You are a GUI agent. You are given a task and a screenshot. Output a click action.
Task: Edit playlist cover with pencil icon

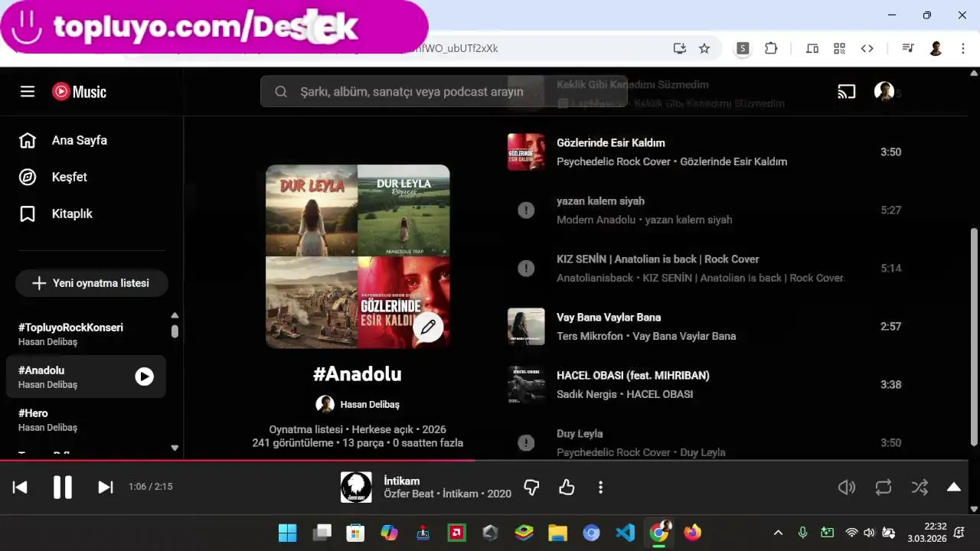click(x=428, y=328)
